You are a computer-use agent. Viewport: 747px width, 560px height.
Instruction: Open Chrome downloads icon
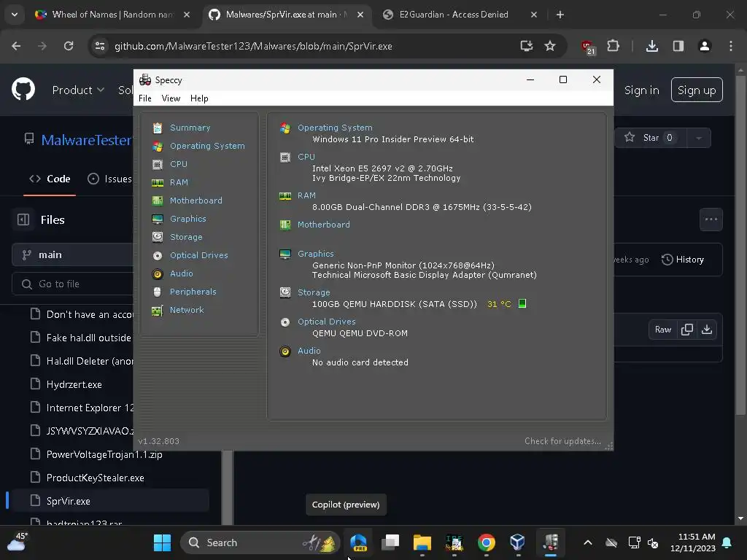[652, 46]
